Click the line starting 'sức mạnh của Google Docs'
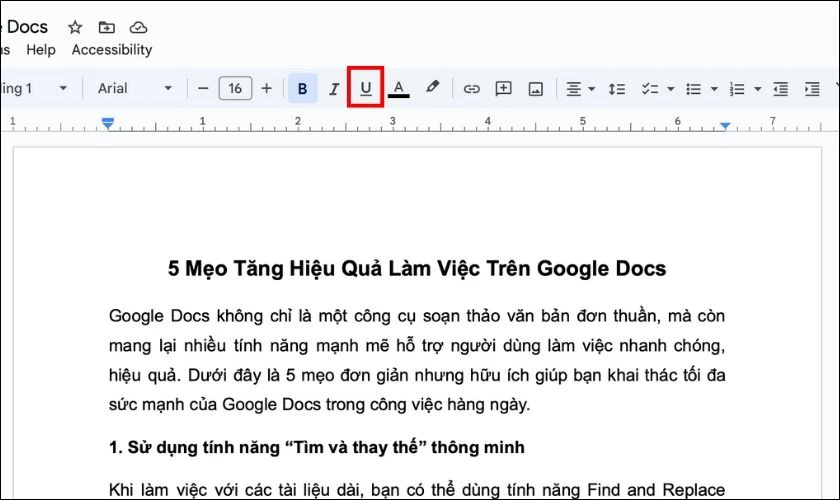The image size is (840, 500). 319,404
